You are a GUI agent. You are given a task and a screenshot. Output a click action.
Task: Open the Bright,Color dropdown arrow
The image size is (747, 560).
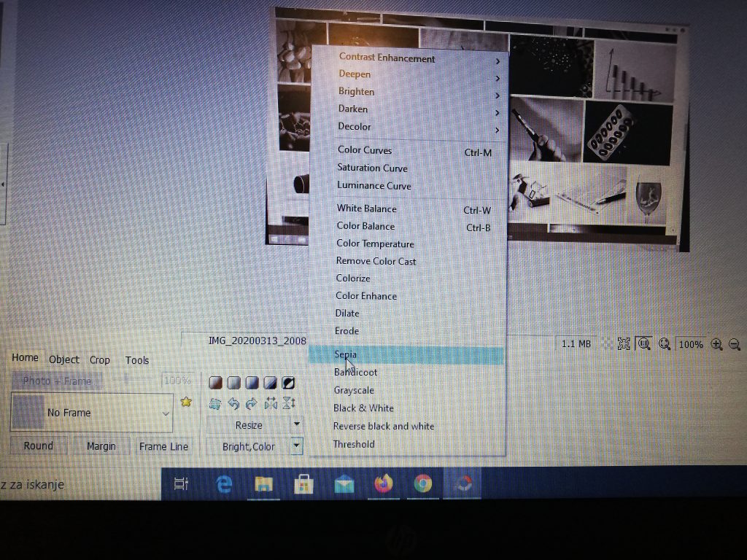(x=296, y=446)
